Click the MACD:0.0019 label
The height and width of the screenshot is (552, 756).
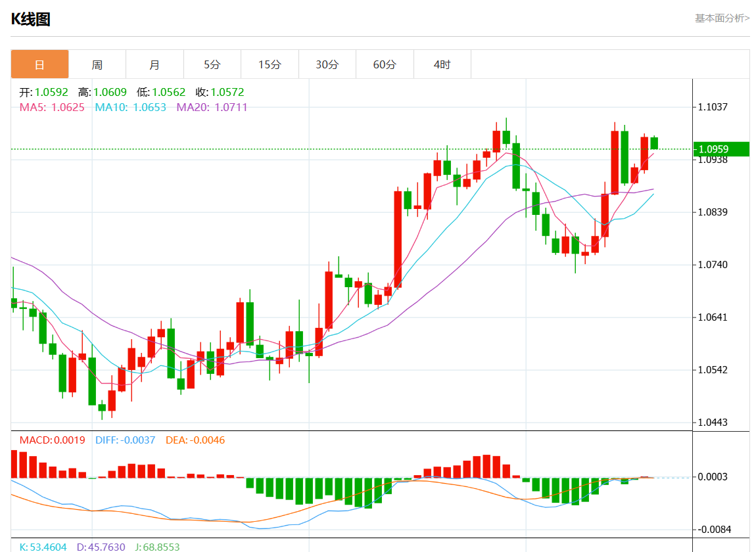[52, 440]
